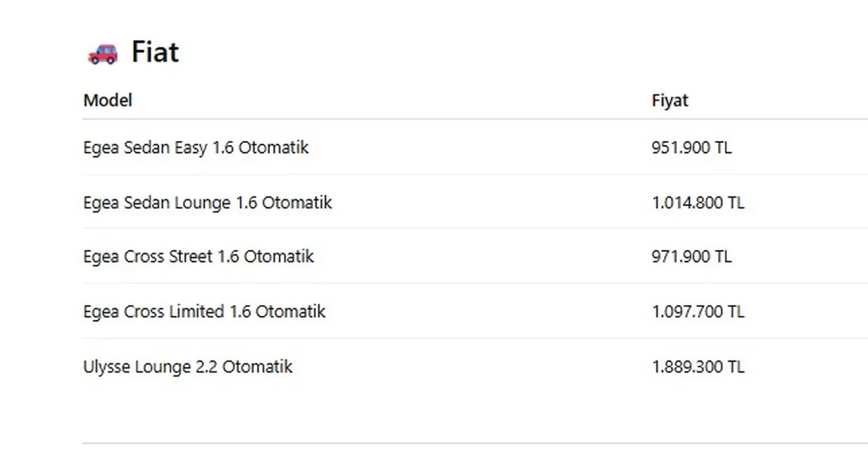Viewport: 868px width, 456px height.
Task: Click separator between Cross Street and Cross Limited rows
Action: point(475,283)
